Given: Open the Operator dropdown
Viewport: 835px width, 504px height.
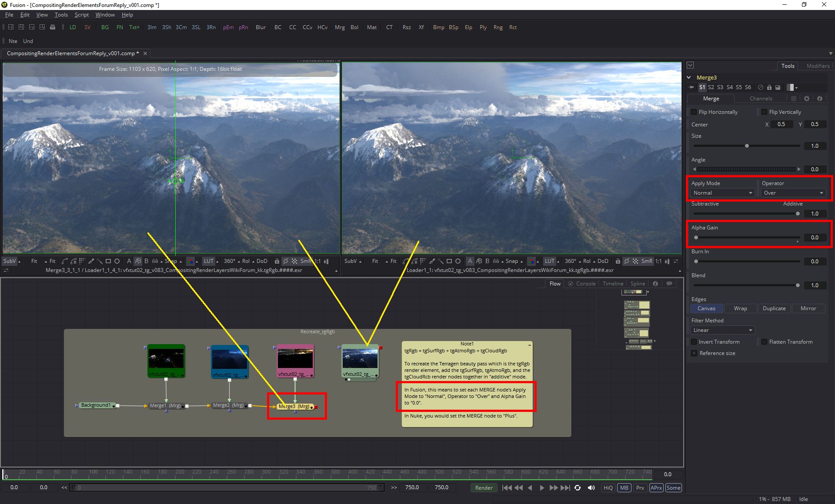Looking at the screenshot, I should point(793,193).
